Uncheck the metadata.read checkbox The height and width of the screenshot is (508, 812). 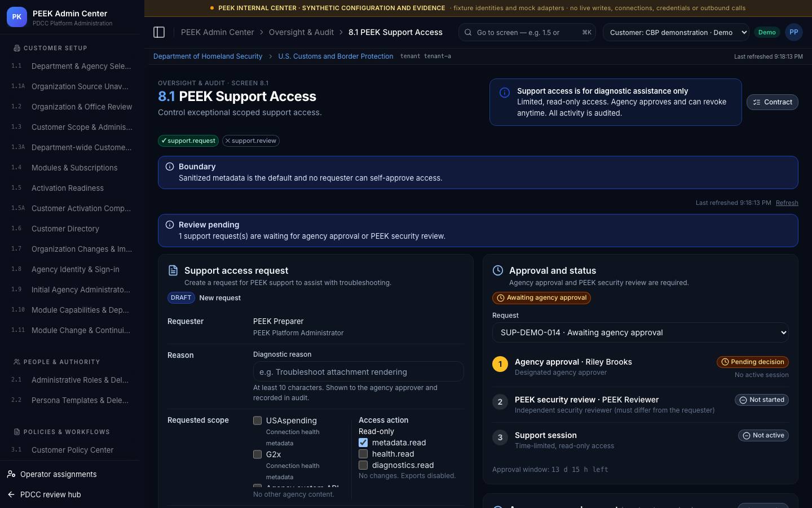(x=363, y=443)
